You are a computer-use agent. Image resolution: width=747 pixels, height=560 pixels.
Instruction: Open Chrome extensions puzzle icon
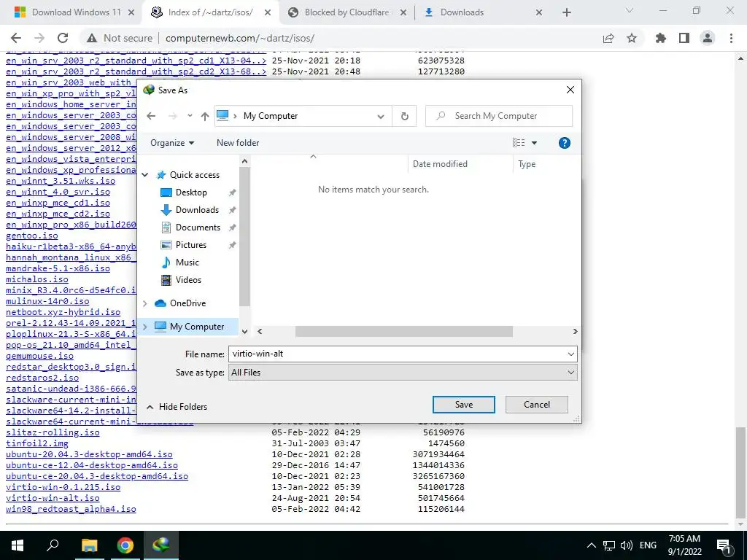(661, 38)
